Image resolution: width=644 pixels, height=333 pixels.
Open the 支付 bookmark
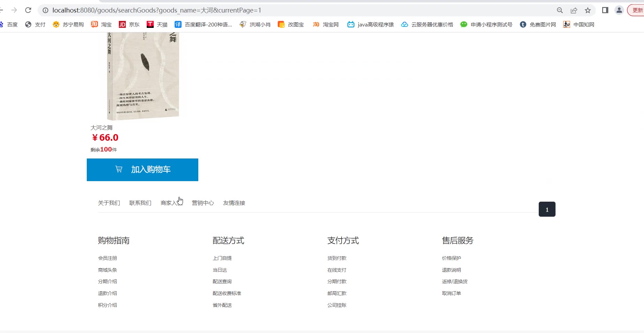[36, 24]
